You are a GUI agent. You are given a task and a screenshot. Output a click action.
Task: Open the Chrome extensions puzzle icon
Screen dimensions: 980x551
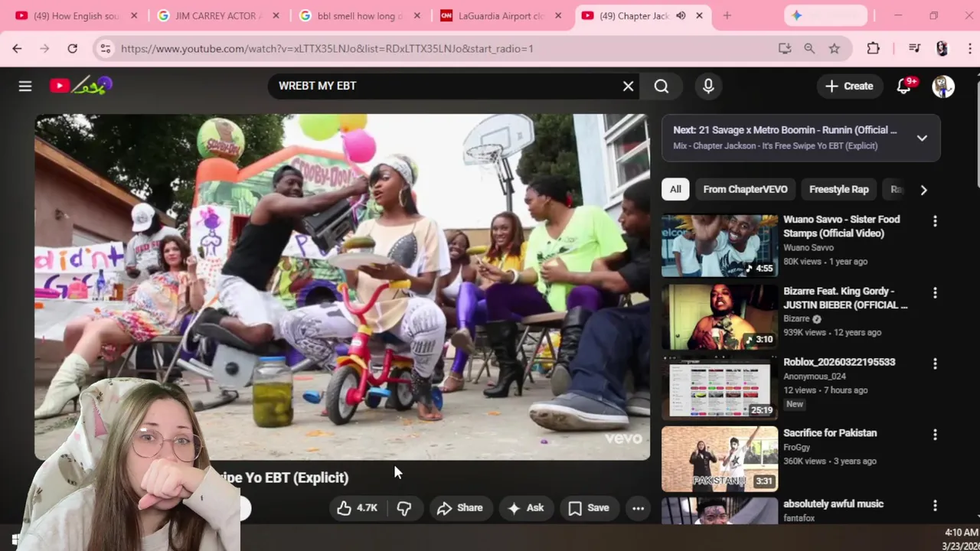873,48
